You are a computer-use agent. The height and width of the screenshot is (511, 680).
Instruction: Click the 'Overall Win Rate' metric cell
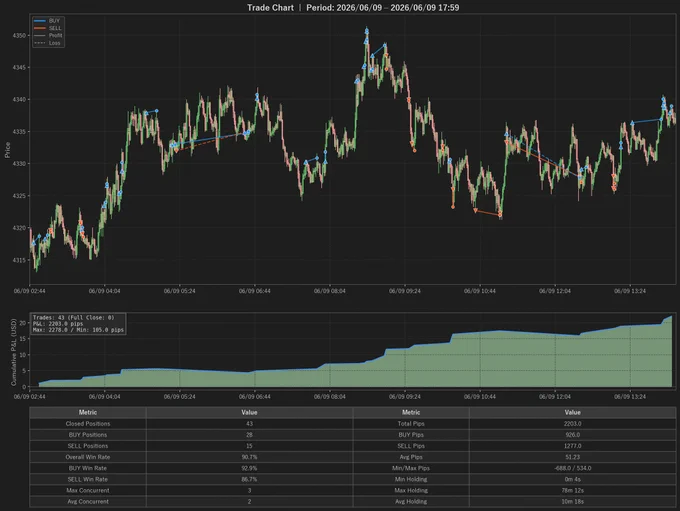click(x=88, y=457)
